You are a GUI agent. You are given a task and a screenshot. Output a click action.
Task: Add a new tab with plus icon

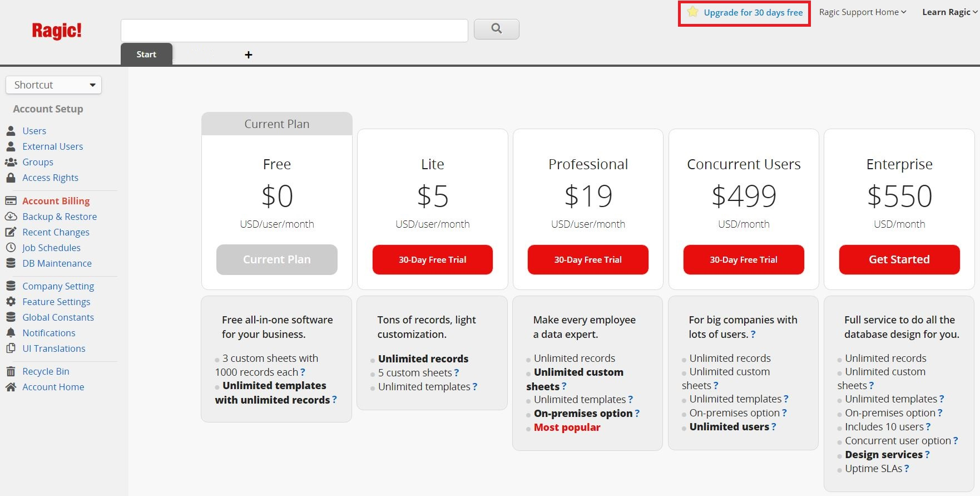249,55
